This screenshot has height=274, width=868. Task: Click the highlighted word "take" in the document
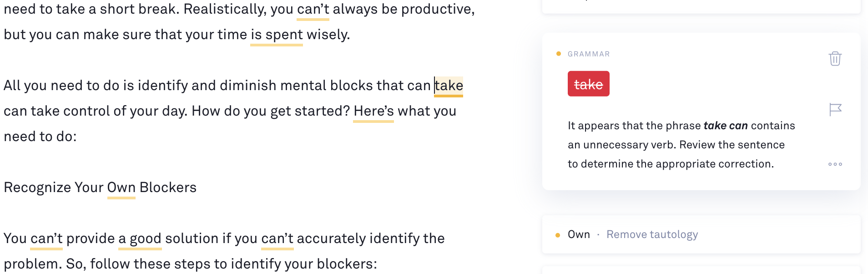[449, 86]
